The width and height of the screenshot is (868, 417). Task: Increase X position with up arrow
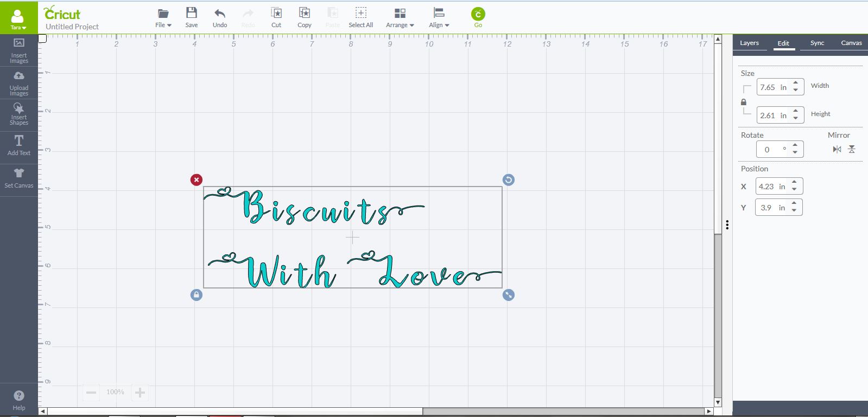[x=794, y=182]
